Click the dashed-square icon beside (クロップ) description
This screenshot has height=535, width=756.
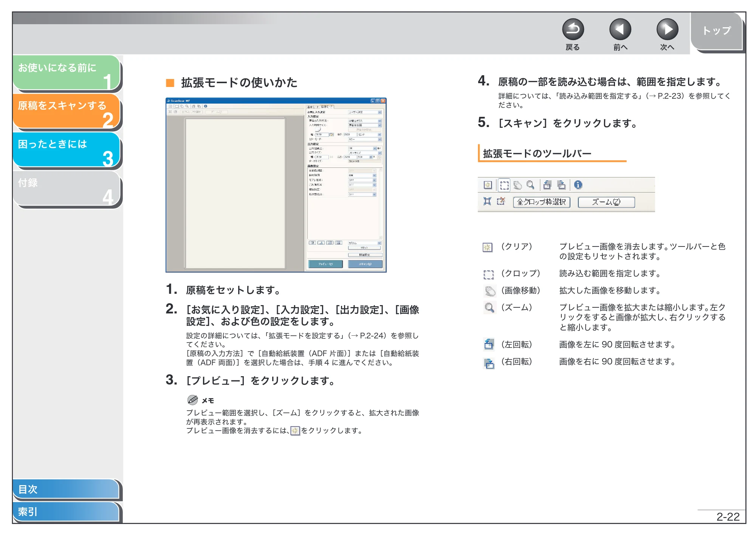click(x=488, y=274)
